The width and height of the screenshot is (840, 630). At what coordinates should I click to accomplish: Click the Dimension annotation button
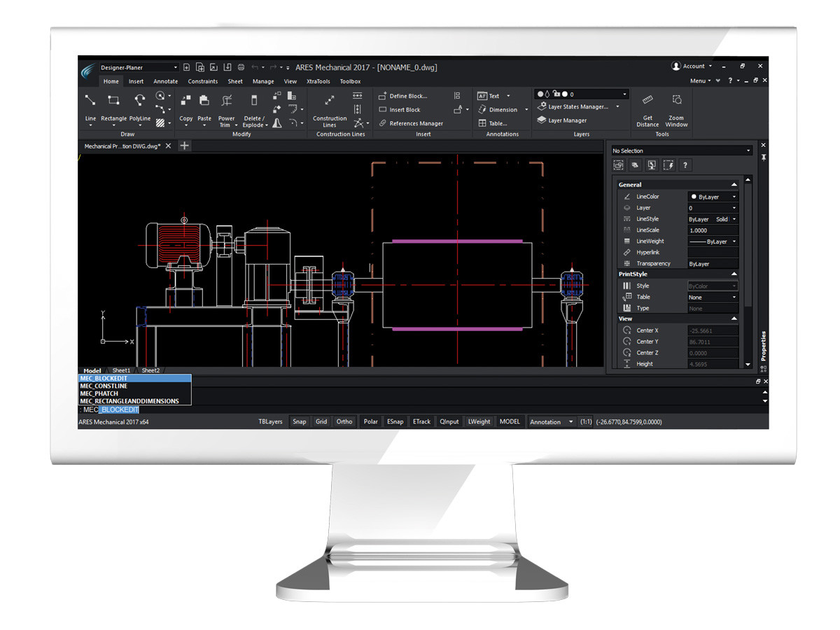[498, 109]
